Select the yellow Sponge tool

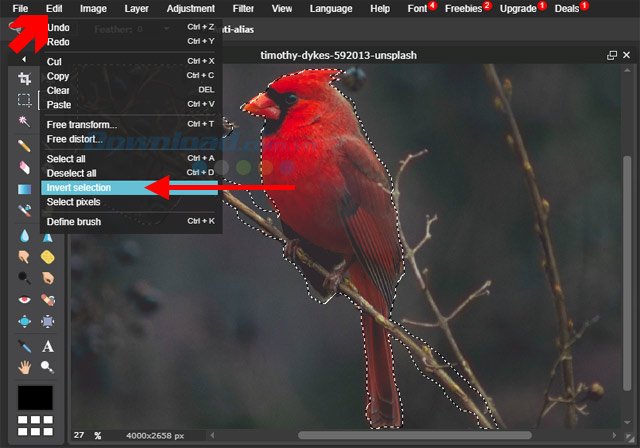pos(48,257)
